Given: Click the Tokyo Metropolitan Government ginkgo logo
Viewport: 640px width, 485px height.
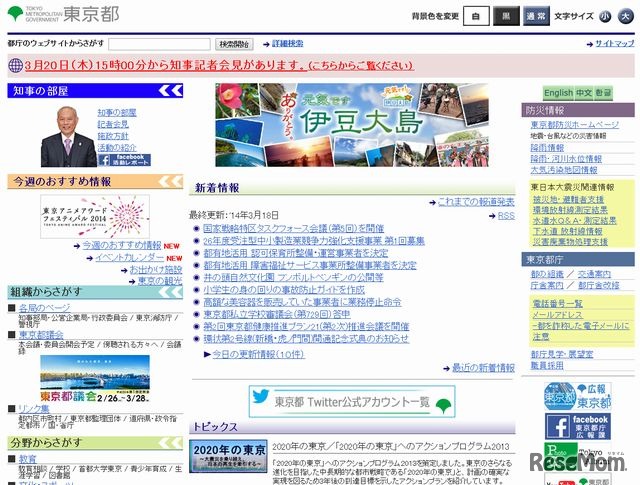Looking at the screenshot, I should (16, 13).
